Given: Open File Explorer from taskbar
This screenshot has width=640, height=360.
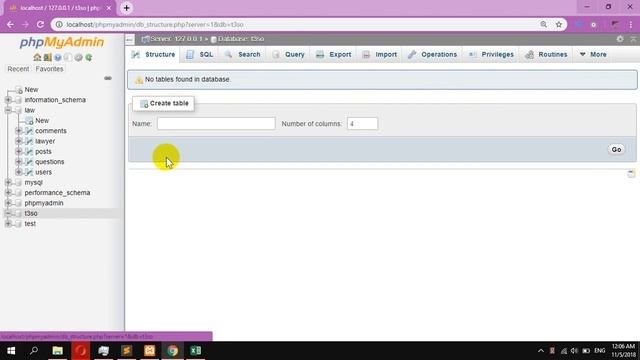Looking at the screenshot, I should coord(58,351).
